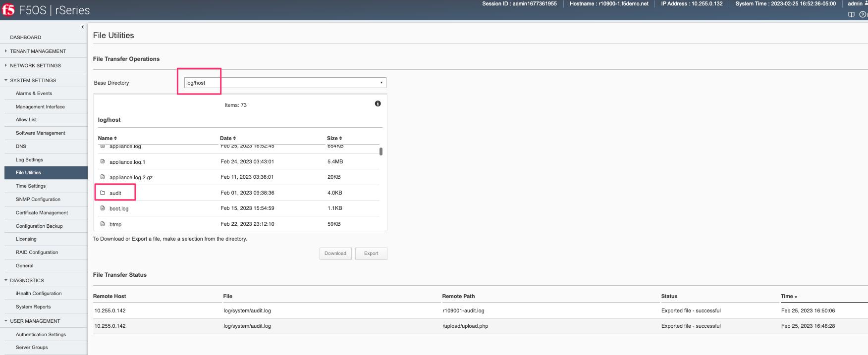Click the audit folder icon
The width and height of the screenshot is (868, 355).
(103, 193)
